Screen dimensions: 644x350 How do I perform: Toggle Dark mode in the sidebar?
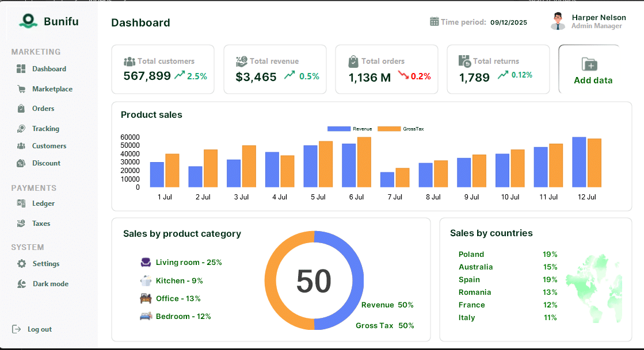click(x=50, y=284)
